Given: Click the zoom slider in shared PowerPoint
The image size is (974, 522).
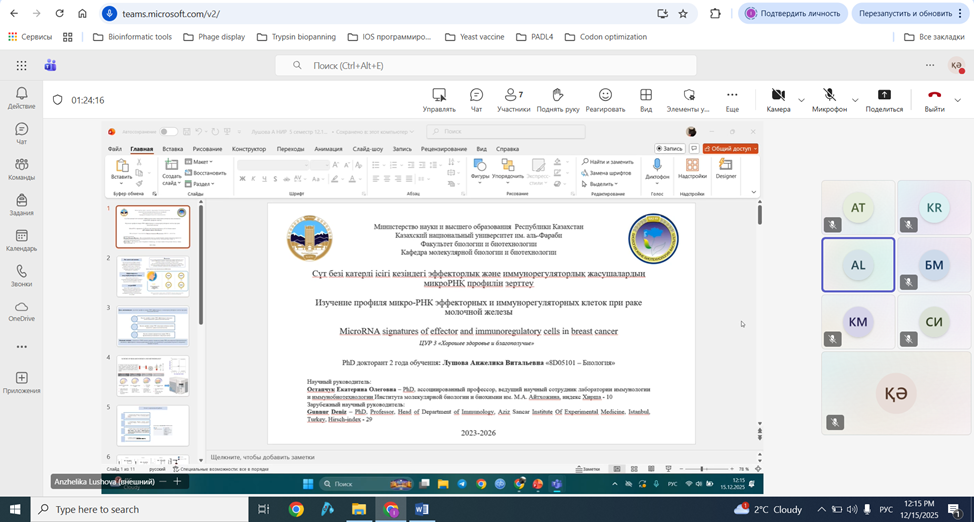Looking at the screenshot, I should [x=702, y=468].
